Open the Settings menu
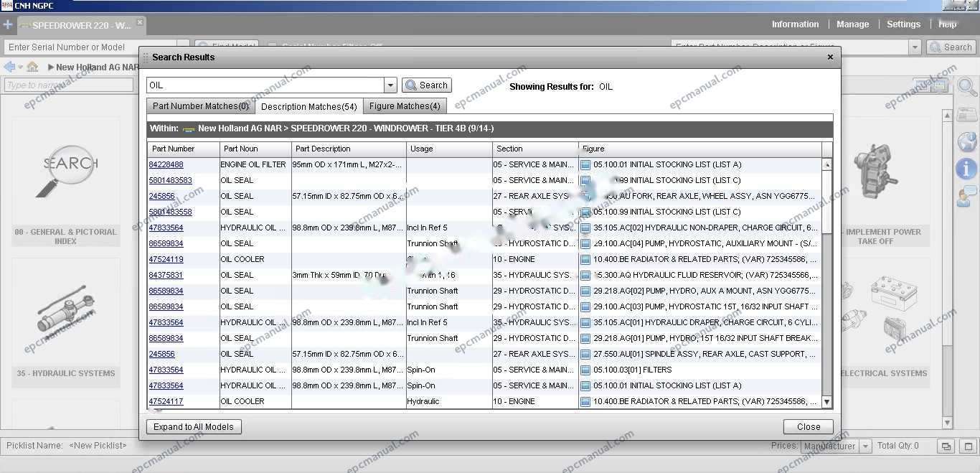The image size is (980, 473). (x=903, y=24)
